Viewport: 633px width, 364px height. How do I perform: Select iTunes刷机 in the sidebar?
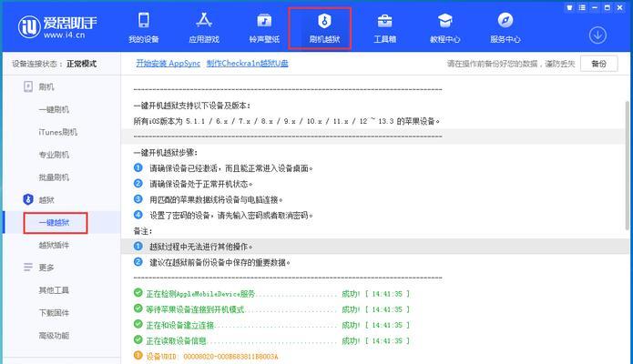click(x=57, y=132)
